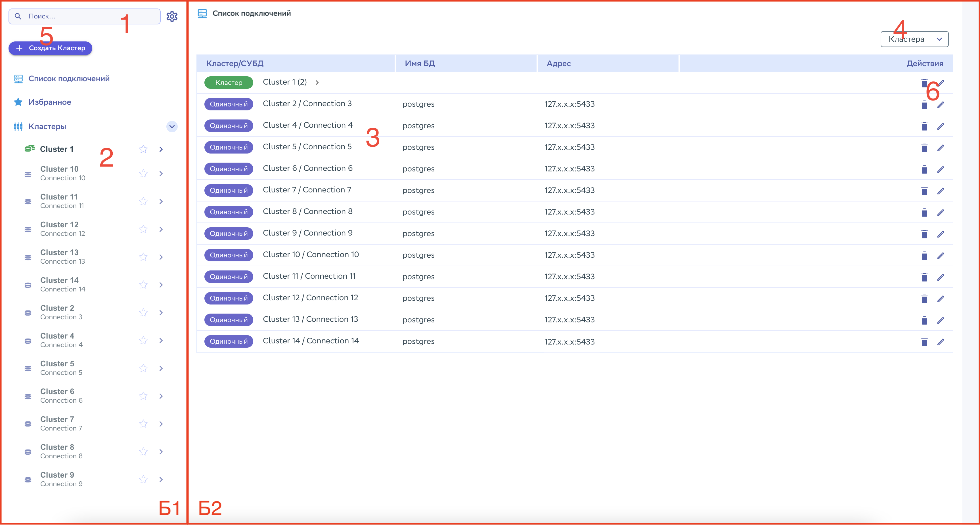The image size is (980, 525).
Task: Delete Cluster 4 / Connection 4 row
Action: click(924, 126)
